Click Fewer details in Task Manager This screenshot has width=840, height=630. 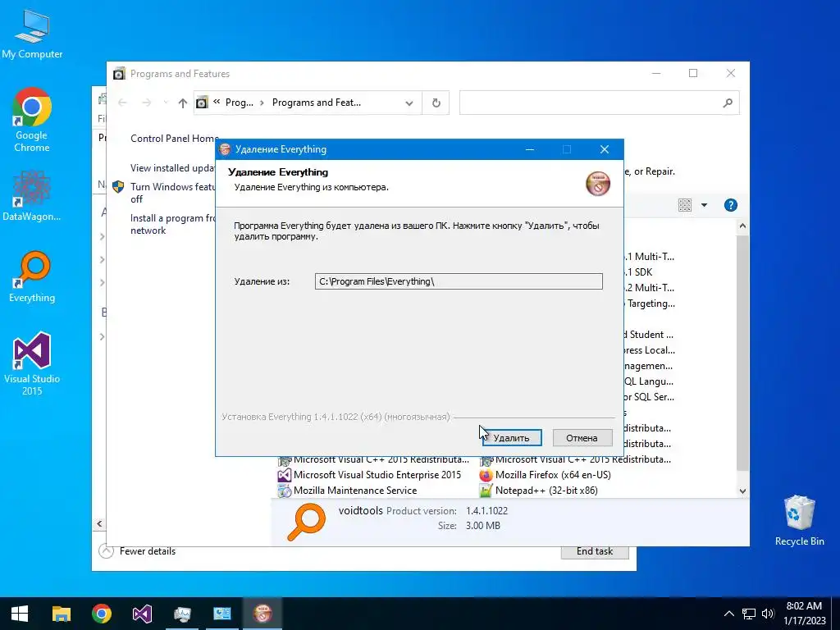point(138,551)
